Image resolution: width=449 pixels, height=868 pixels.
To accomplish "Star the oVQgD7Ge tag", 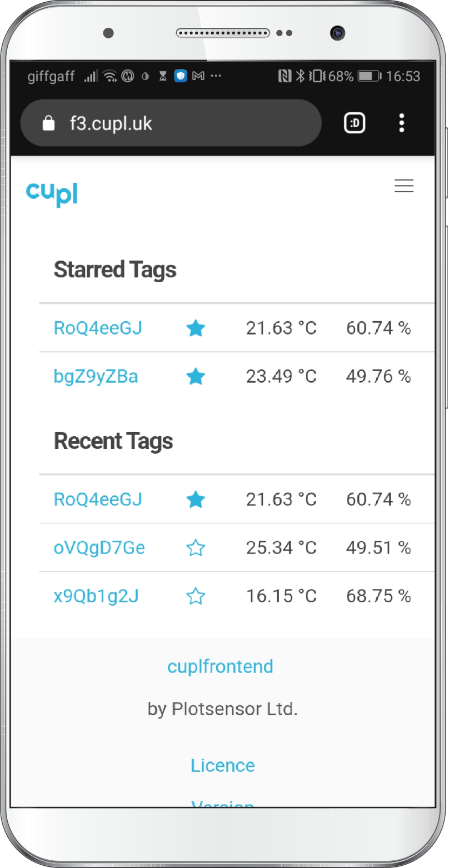I will (196, 548).
